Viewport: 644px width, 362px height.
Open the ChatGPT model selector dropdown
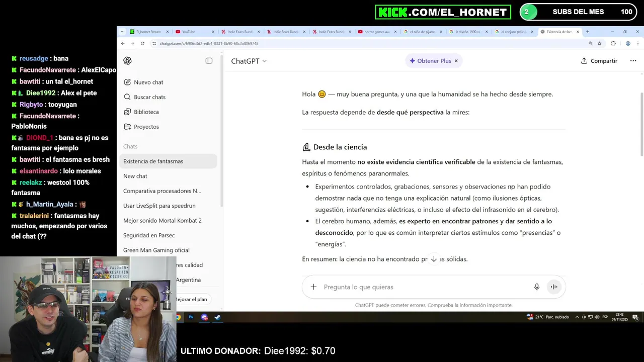[x=249, y=61]
